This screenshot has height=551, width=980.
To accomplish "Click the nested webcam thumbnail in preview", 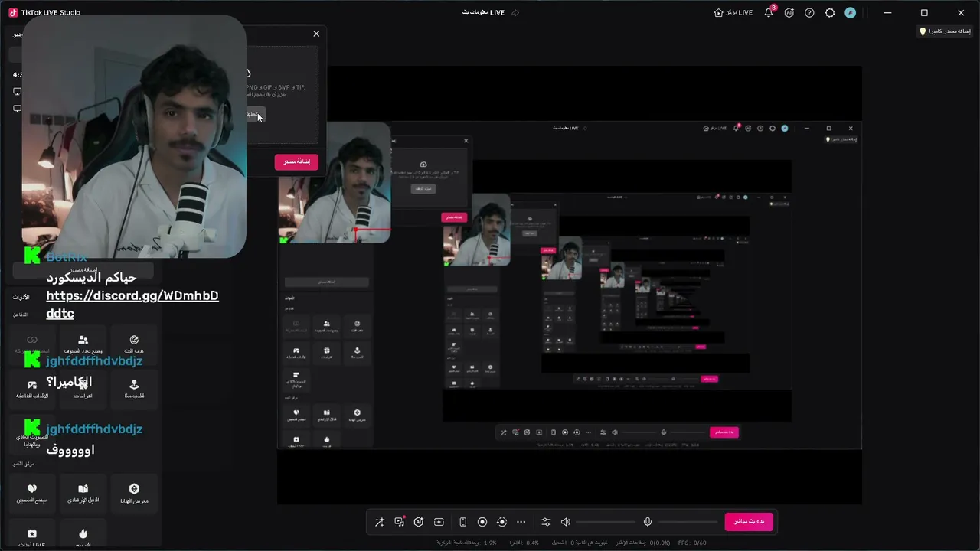I will [335, 183].
